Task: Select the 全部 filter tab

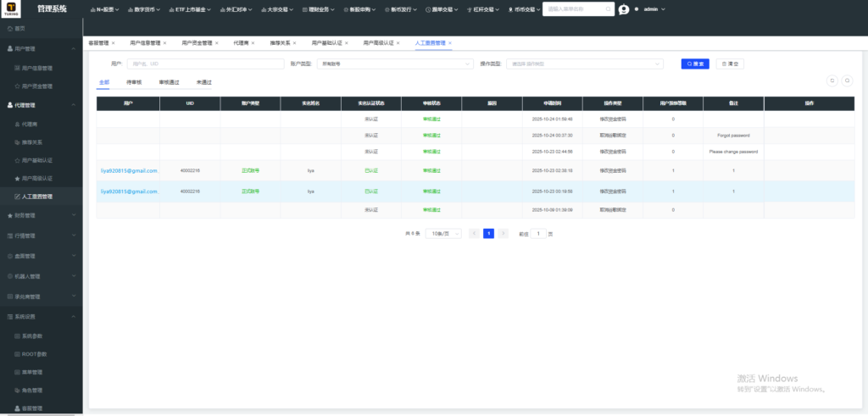Action: [103, 82]
